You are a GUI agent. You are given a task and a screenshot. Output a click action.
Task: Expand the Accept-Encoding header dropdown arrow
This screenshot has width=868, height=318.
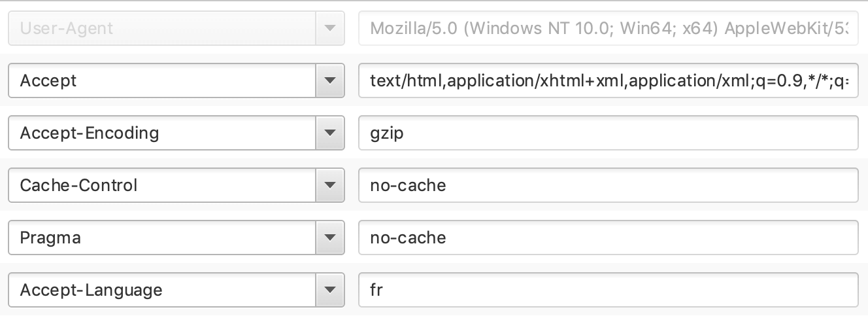click(329, 133)
